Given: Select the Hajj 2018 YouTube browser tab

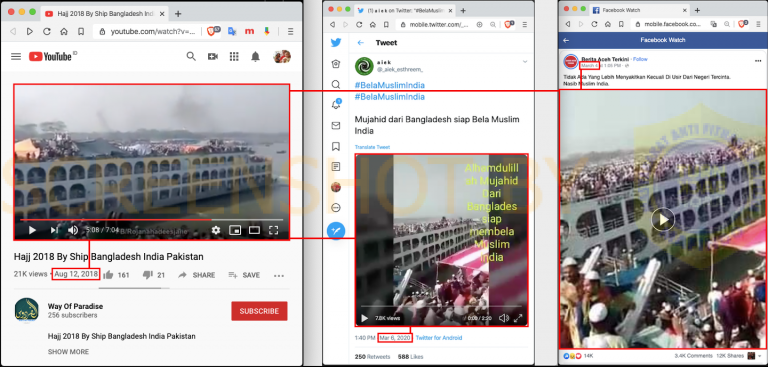Looking at the screenshot, I should 104,14.
